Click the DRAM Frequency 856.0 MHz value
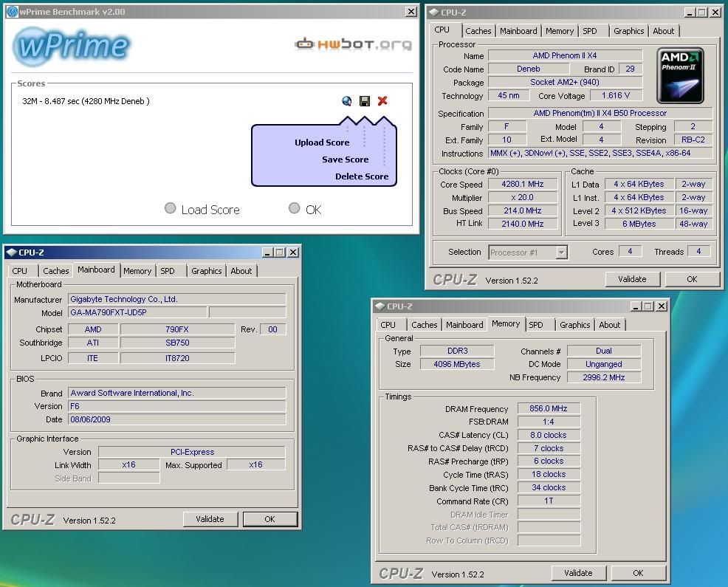Viewport: 728px width, 587px height. coord(549,408)
